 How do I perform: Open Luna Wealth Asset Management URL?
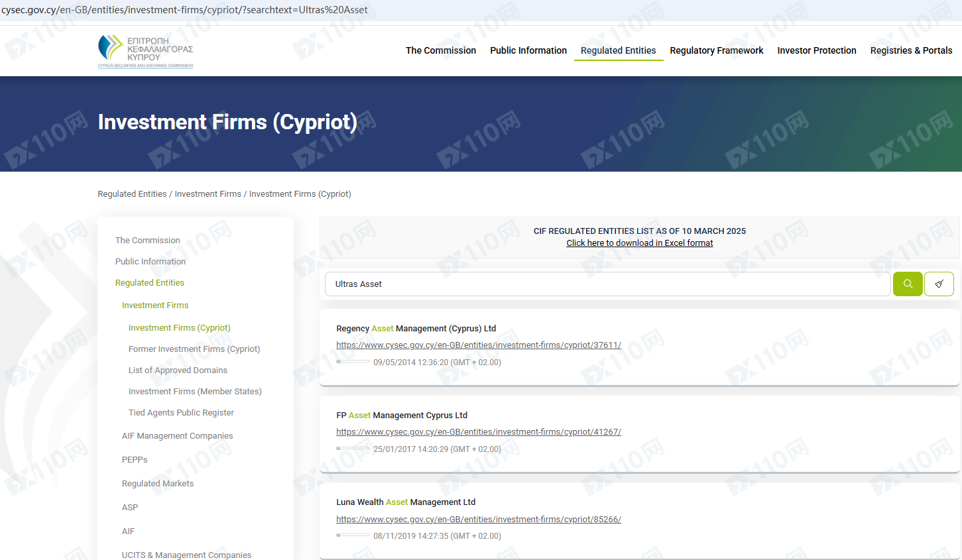coord(478,520)
